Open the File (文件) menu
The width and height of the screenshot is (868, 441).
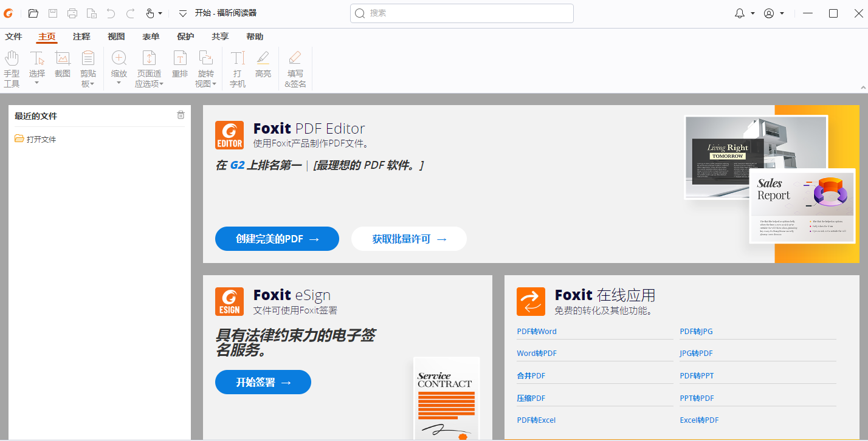pyautogui.click(x=13, y=37)
